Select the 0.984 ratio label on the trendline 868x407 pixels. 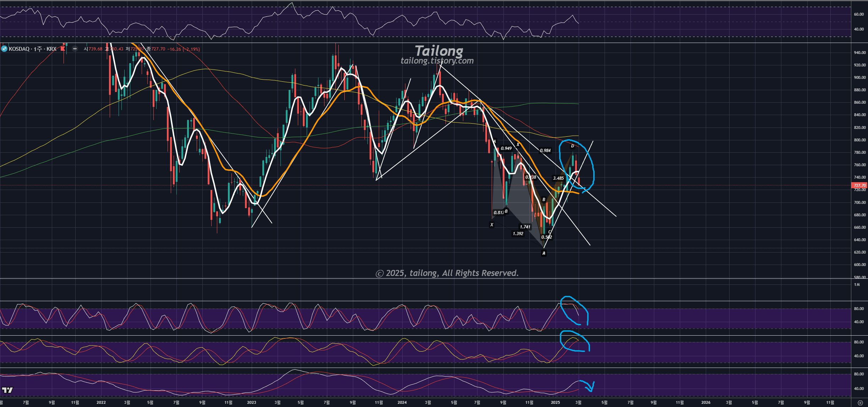[545, 151]
